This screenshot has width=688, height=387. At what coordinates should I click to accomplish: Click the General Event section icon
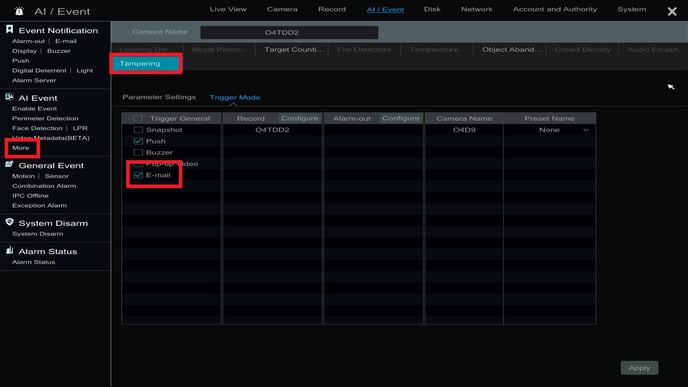click(x=9, y=165)
